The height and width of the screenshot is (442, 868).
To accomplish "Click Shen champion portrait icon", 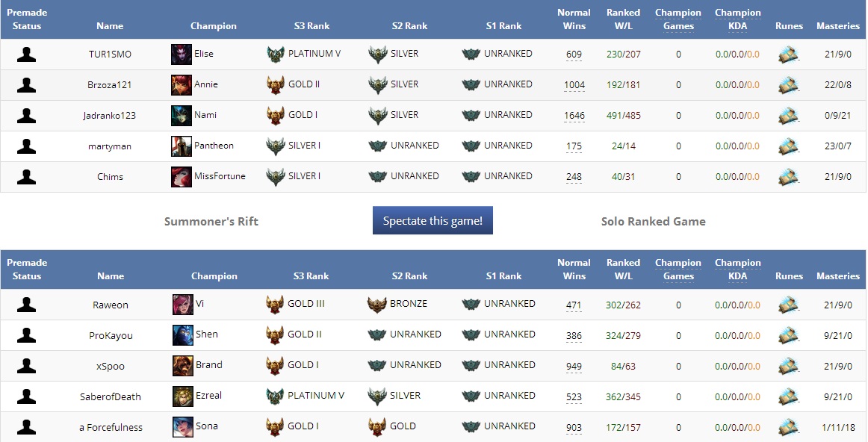I will point(183,335).
